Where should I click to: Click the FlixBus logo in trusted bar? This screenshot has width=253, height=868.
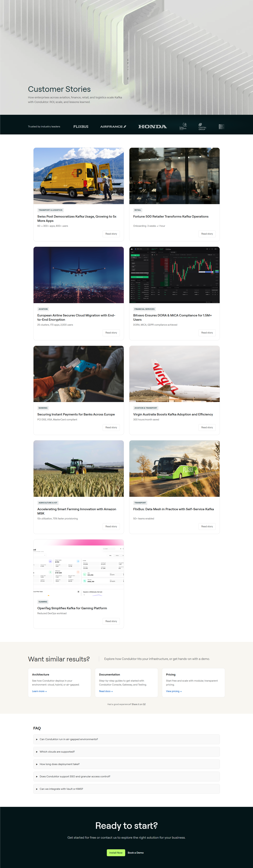click(x=81, y=126)
